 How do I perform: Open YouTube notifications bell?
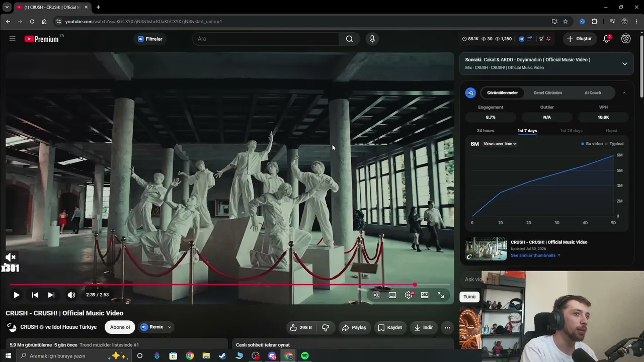607,39
